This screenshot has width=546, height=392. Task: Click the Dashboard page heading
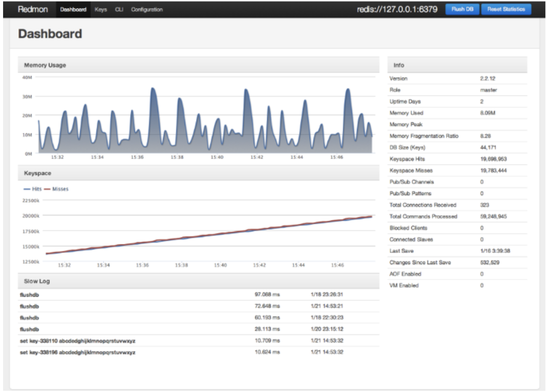point(50,34)
